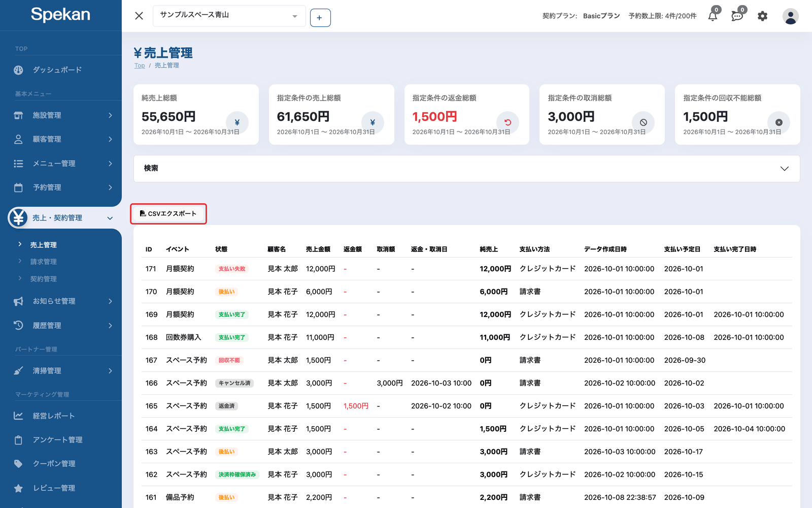Open settings gear icon
The height and width of the screenshot is (508, 812).
[x=762, y=16]
